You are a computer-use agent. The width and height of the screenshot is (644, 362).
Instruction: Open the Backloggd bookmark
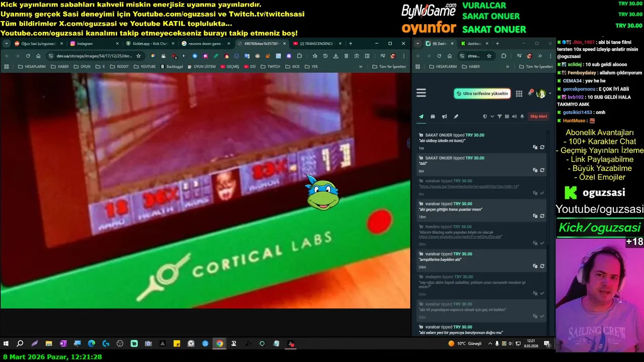tap(172, 66)
